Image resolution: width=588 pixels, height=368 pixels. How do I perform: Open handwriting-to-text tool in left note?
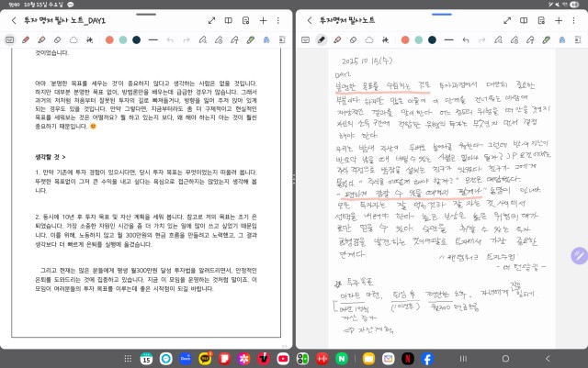(90, 39)
